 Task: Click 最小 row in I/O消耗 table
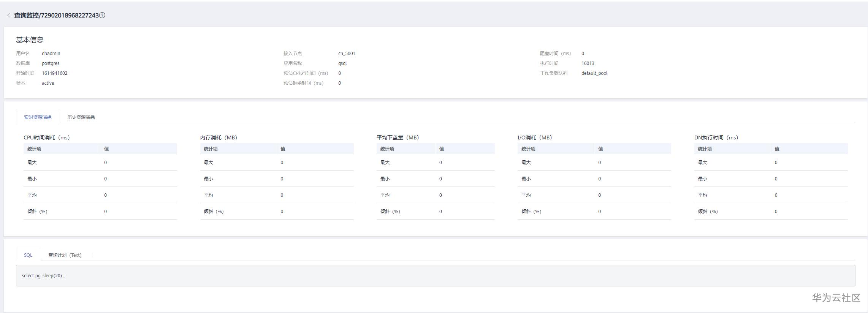(594, 179)
